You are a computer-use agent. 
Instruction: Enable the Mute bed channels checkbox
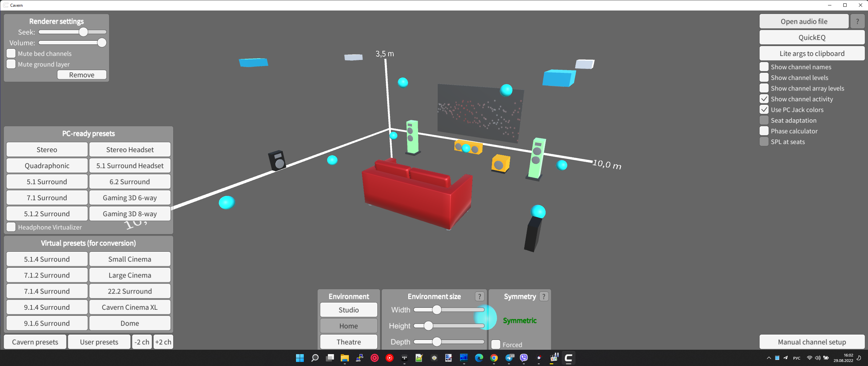(11, 54)
